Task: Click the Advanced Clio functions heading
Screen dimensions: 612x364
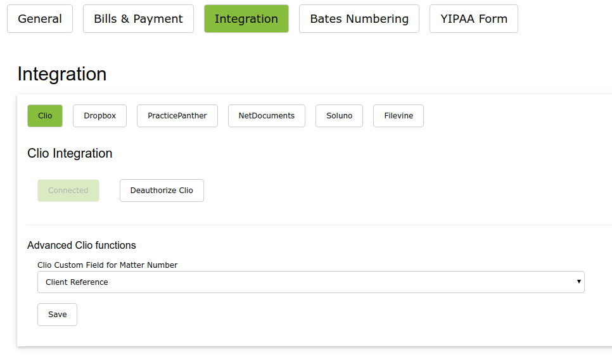Action: click(82, 246)
